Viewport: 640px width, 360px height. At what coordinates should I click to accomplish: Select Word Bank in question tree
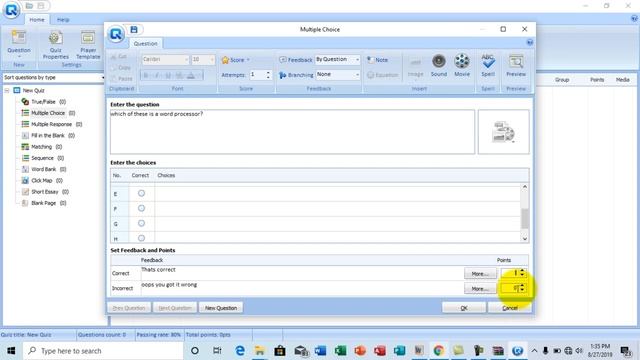pyautogui.click(x=44, y=169)
